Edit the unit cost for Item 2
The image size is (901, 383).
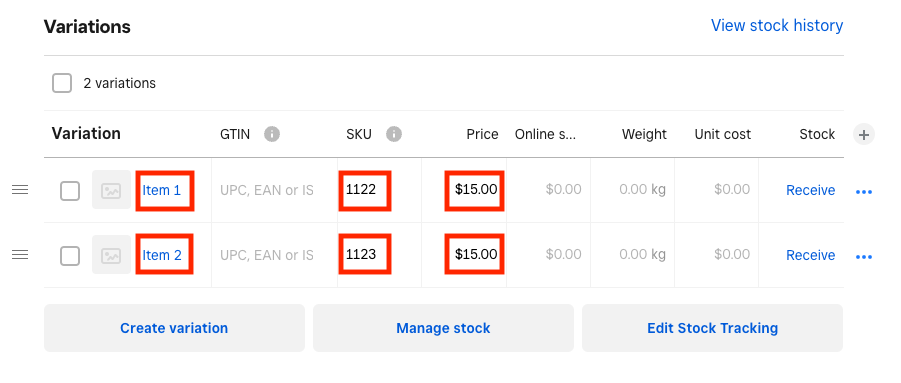(x=717, y=255)
